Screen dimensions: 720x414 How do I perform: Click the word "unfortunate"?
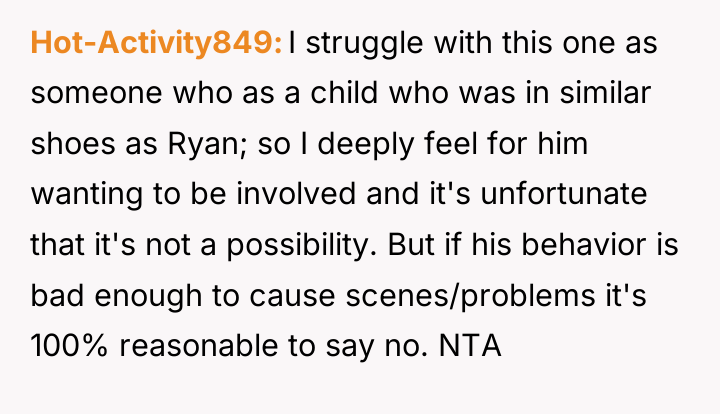(x=563, y=194)
